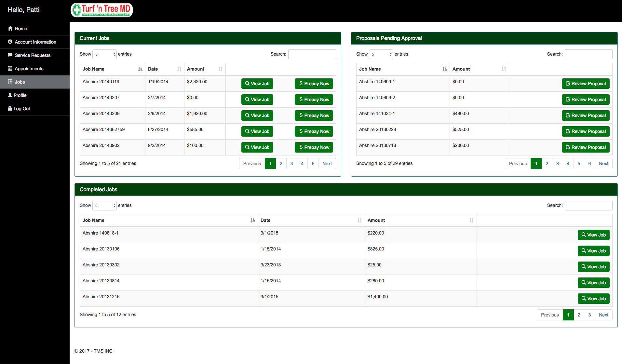Click Abshire 140609-2 proposal name
This screenshot has width=622, height=364.
pyautogui.click(x=377, y=98)
